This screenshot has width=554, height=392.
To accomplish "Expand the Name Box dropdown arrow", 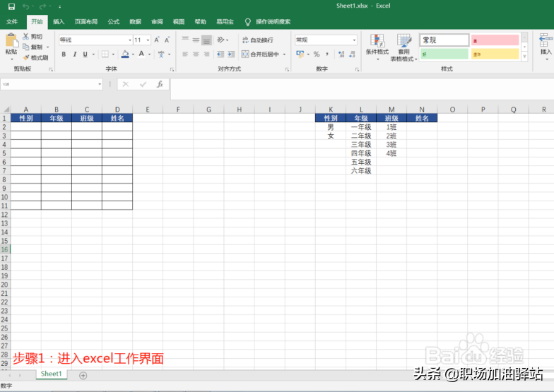I will pyautogui.click(x=100, y=84).
